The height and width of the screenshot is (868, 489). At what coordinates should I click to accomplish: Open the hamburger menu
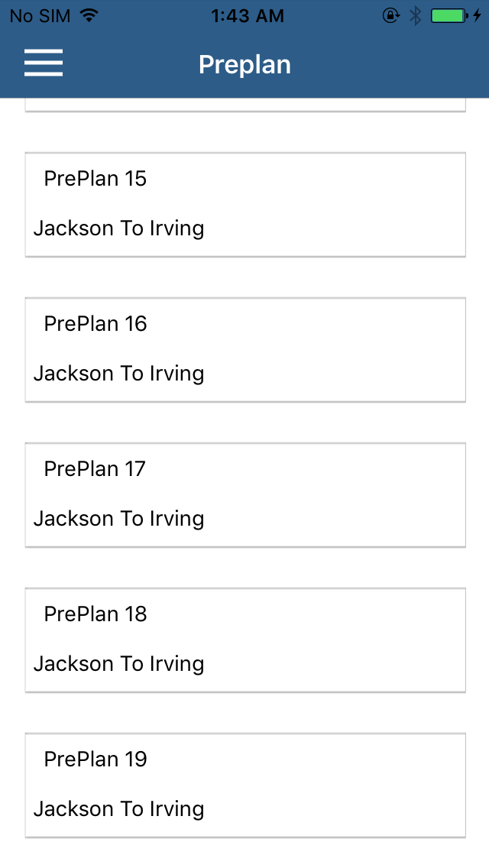point(43,63)
